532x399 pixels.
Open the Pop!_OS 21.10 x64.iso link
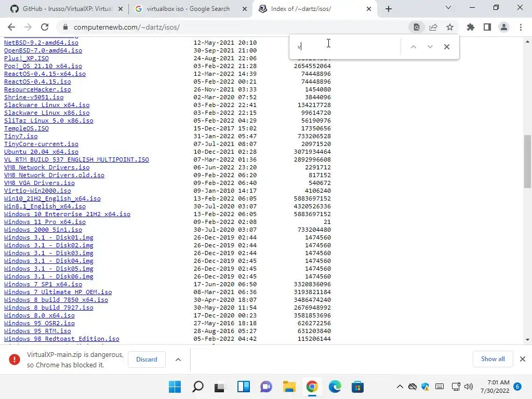pyautogui.click(x=43, y=66)
